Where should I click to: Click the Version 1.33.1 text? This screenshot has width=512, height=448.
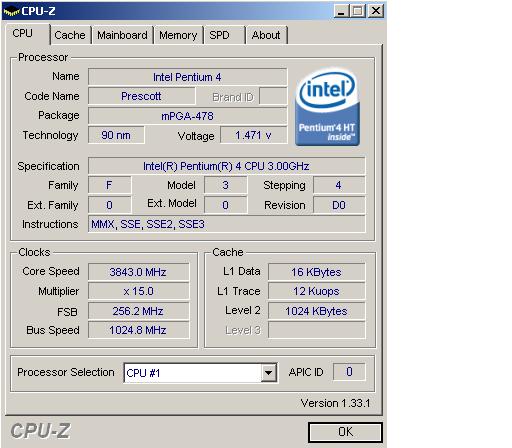(335, 403)
